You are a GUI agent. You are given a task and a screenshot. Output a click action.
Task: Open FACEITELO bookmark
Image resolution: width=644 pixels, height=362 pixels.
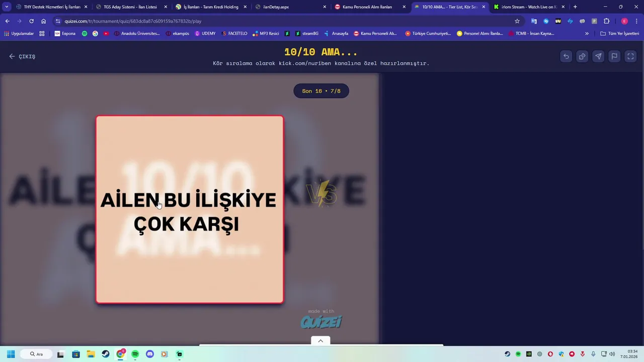[234, 34]
